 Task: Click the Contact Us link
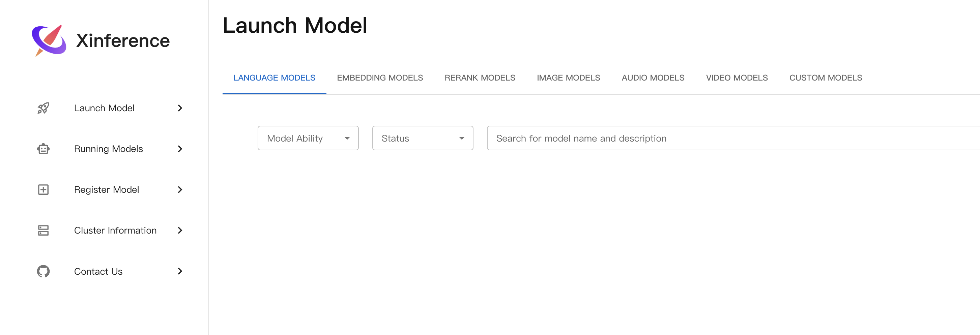(x=98, y=271)
